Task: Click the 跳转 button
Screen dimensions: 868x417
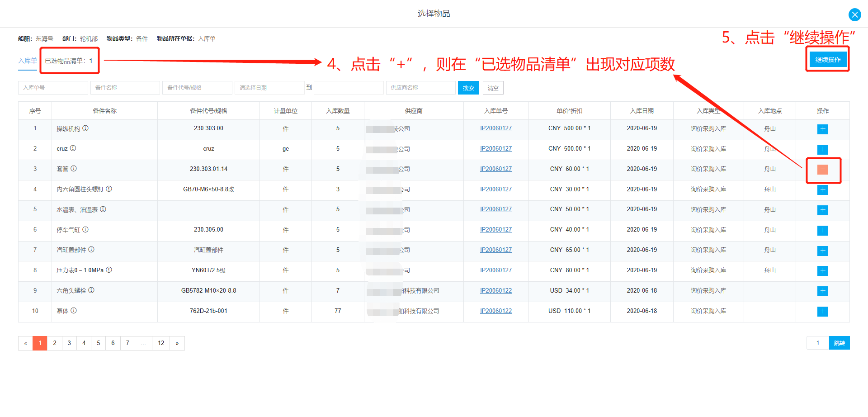Action: tap(839, 343)
